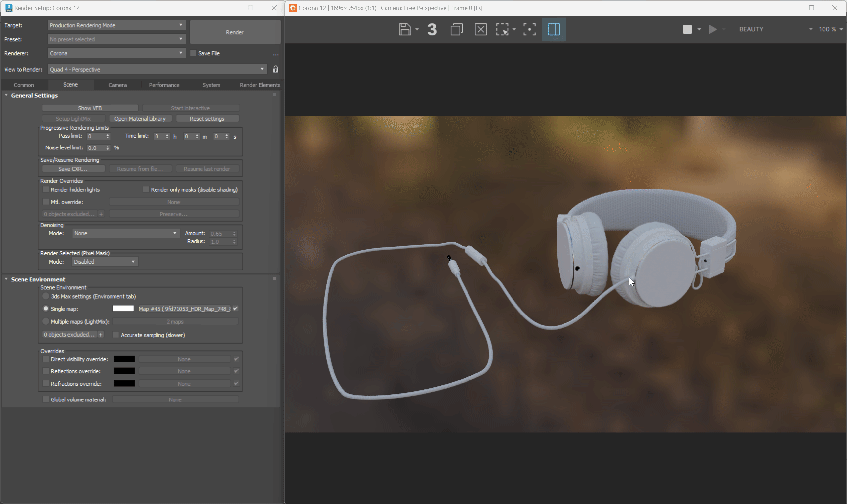Click the pick focus point icon
Viewport: 847px width, 504px height.
click(x=529, y=29)
